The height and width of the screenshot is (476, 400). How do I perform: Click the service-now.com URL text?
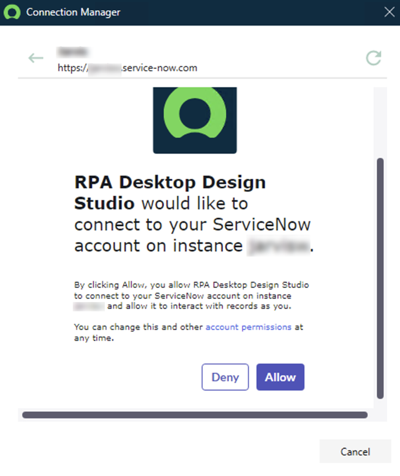tap(127, 68)
